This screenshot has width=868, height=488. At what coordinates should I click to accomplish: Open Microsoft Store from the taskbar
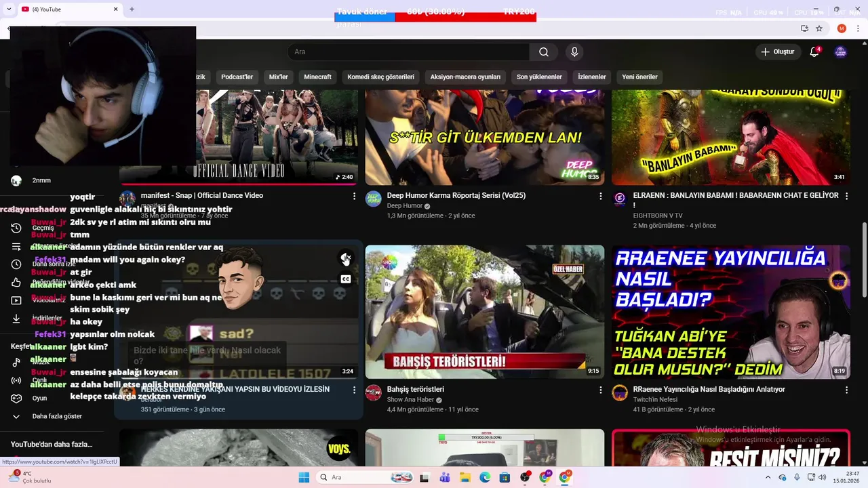pos(505,477)
